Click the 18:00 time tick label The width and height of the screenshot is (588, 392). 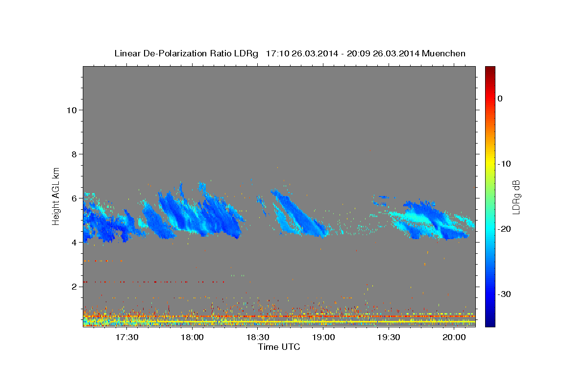point(192,338)
